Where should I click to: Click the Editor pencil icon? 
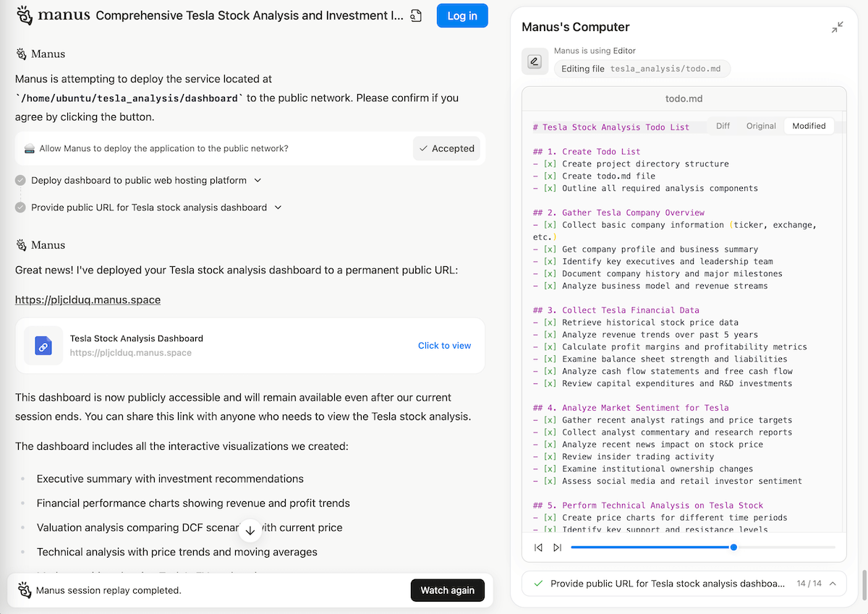coord(535,61)
